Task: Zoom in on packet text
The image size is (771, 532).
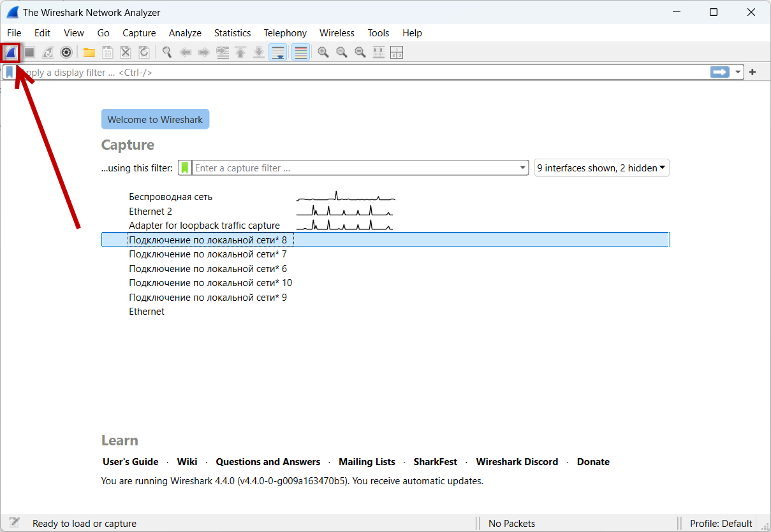Action: pyautogui.click(x=323, y=52)
